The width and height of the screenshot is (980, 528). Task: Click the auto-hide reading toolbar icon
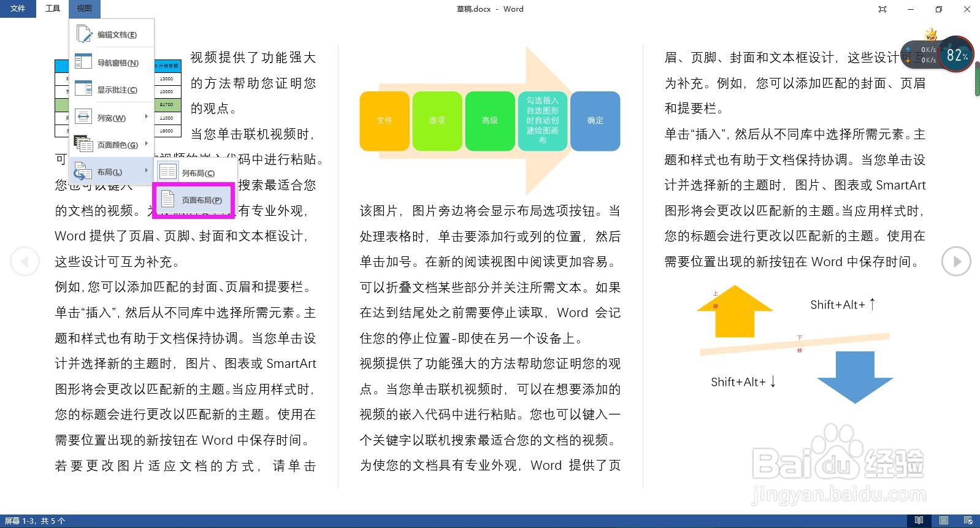(x=882, y=9)
